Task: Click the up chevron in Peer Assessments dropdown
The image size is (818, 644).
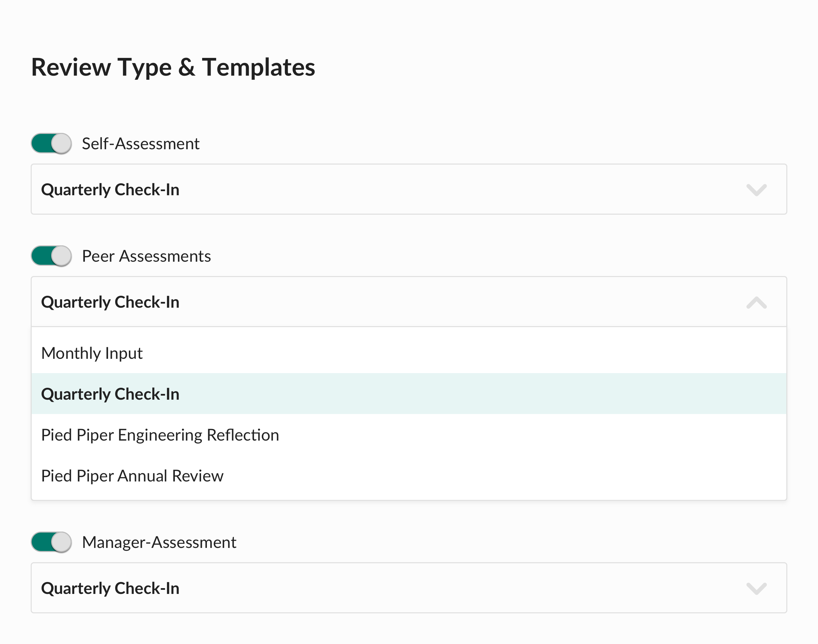Action: pos(756,302)
